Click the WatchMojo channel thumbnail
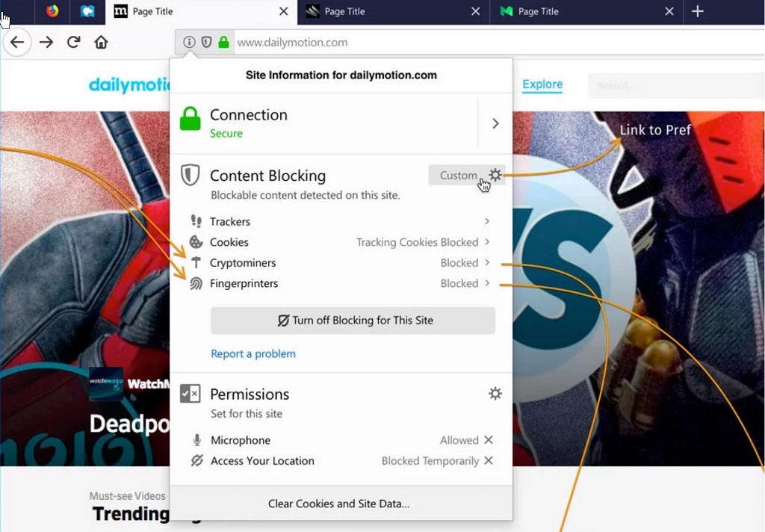The height and width of the screenshot is (532, 765). [106, 383]
